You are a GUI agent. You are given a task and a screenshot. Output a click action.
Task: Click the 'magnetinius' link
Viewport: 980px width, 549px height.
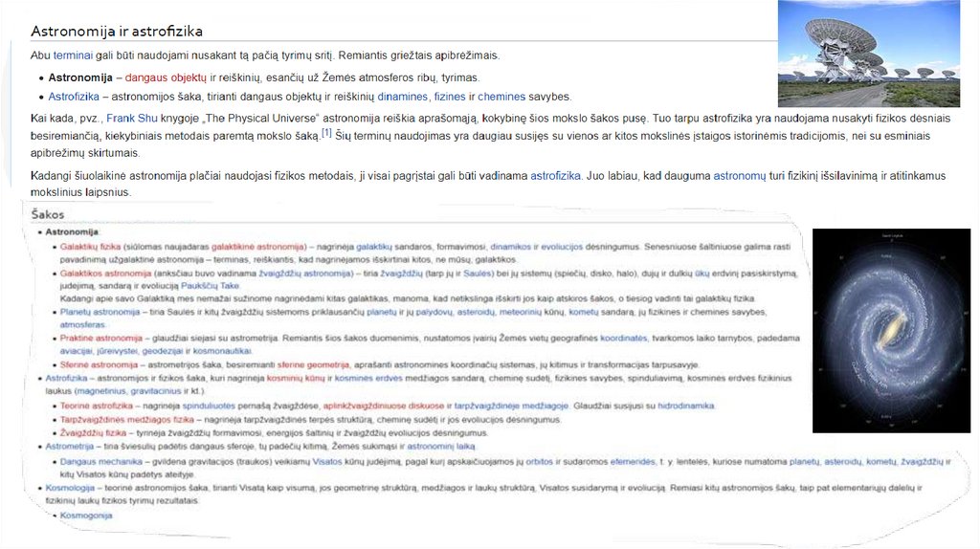(x=100, y=391)
